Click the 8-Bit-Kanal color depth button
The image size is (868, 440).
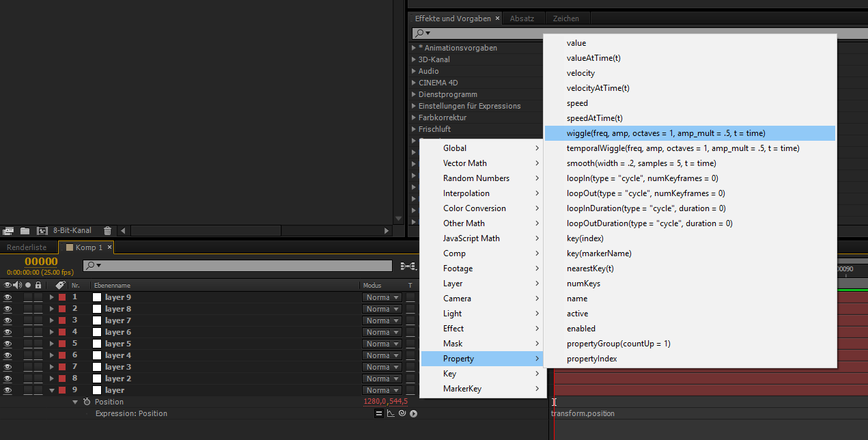[72, 231]
